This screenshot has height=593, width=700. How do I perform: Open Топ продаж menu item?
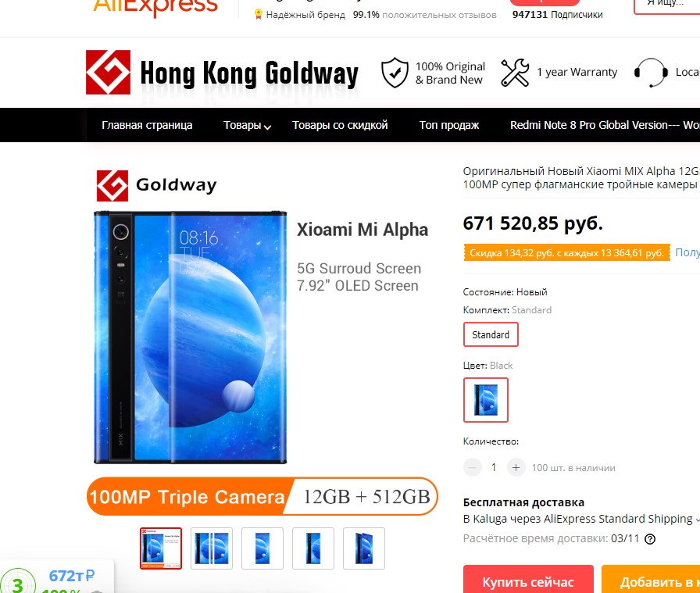point(448,125)
